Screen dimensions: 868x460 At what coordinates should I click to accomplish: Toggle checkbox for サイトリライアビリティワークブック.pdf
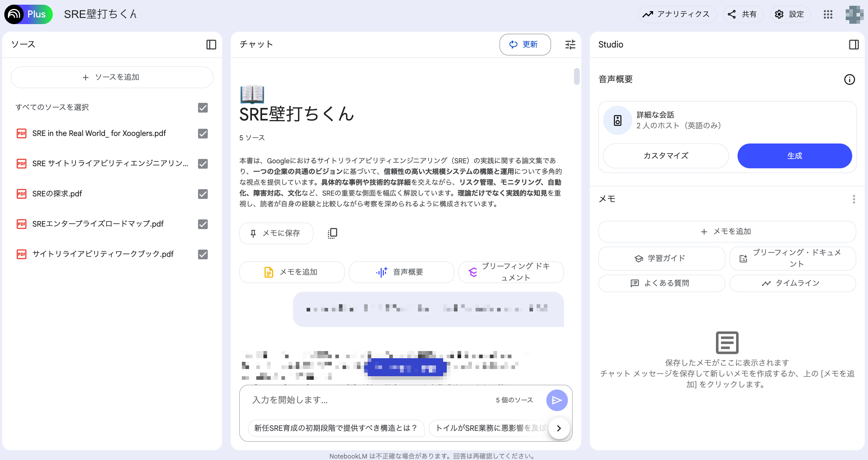(x=203, y=254)
